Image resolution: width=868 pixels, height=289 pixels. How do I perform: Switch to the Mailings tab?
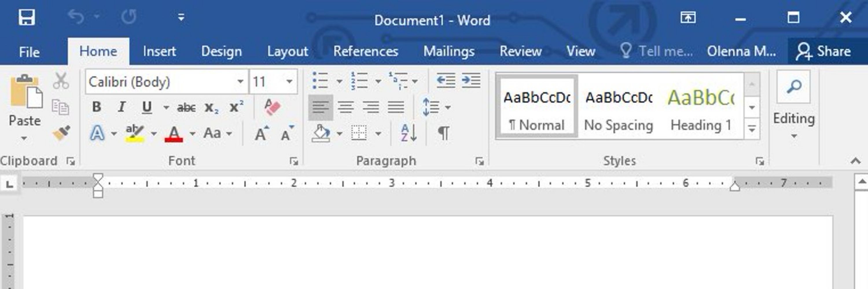click(449, 51)
